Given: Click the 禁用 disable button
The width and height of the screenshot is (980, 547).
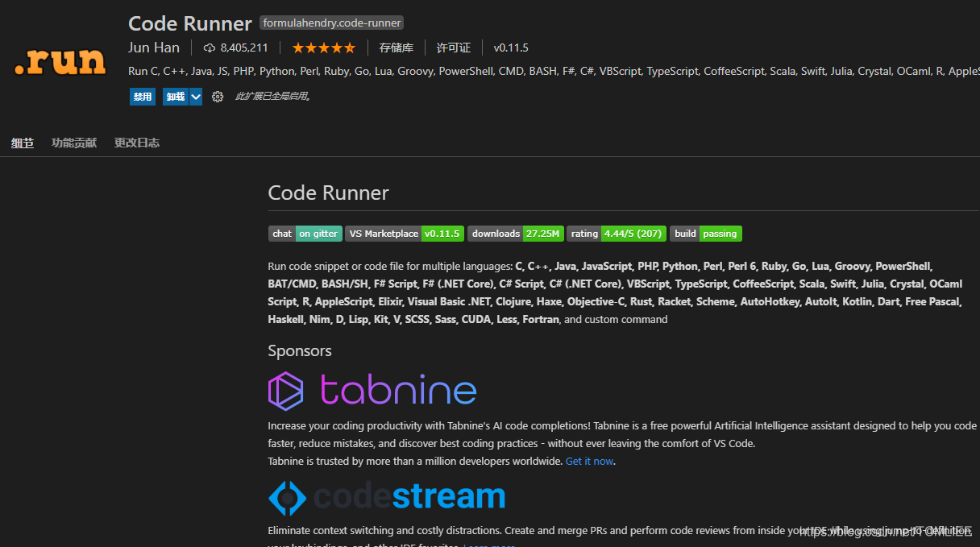Looking at the screenshot, I should point(143,97).
